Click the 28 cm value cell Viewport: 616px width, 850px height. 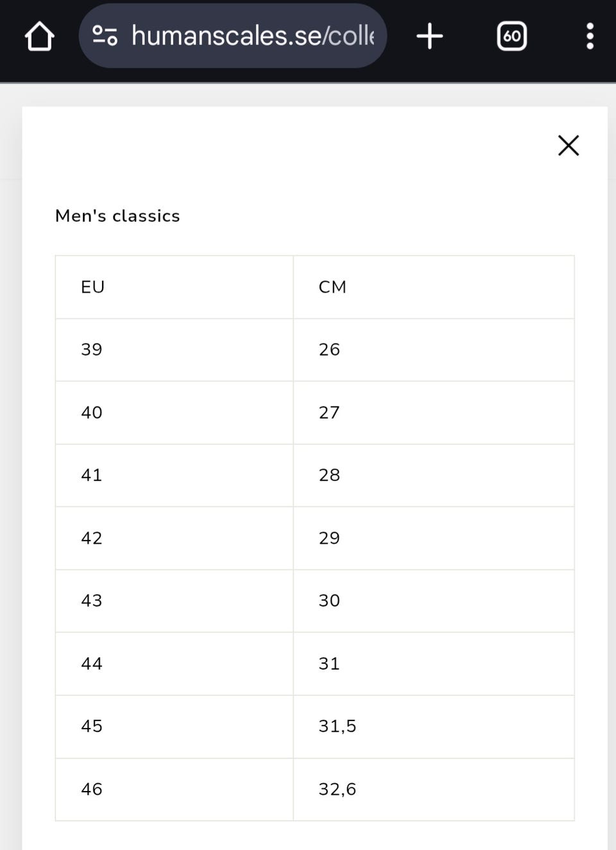click(329, 475)
